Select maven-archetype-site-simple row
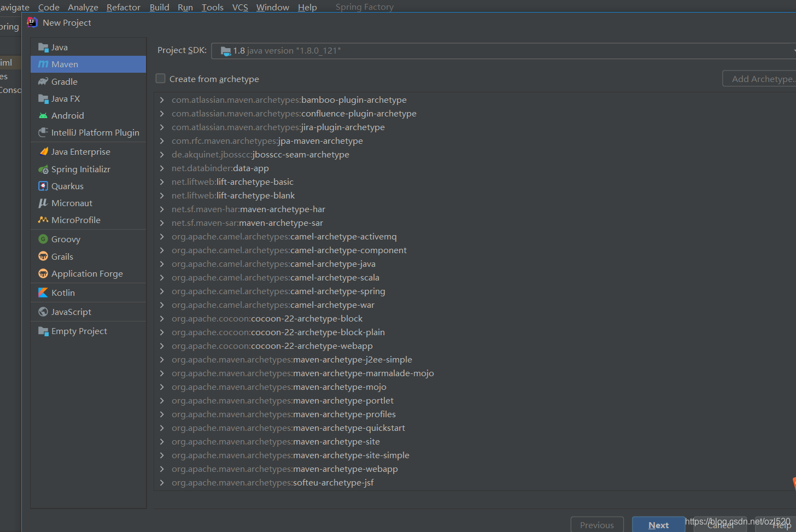The height and width of the screenshot is (532, 796). (475, 455)
